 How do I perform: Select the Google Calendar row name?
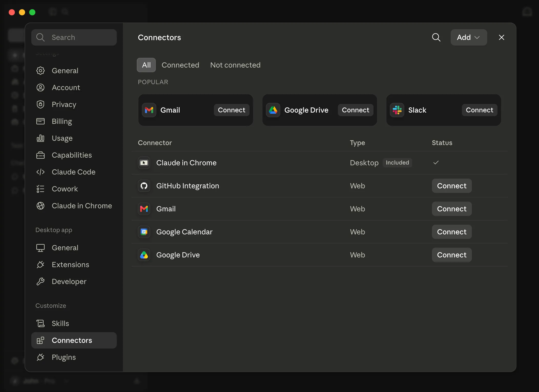click(184, 232)
